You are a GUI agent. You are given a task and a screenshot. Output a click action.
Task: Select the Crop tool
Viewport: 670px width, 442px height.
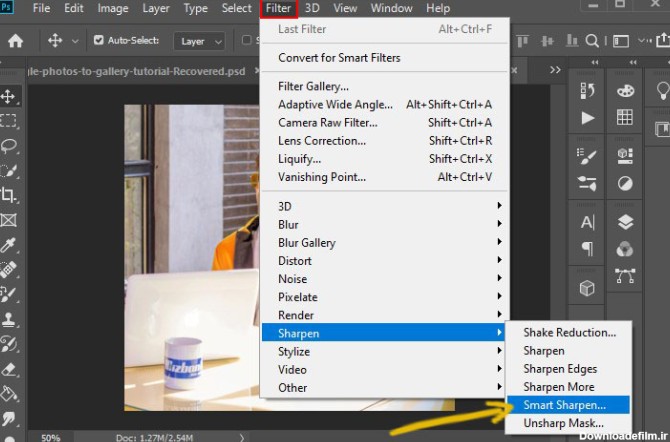9,195
